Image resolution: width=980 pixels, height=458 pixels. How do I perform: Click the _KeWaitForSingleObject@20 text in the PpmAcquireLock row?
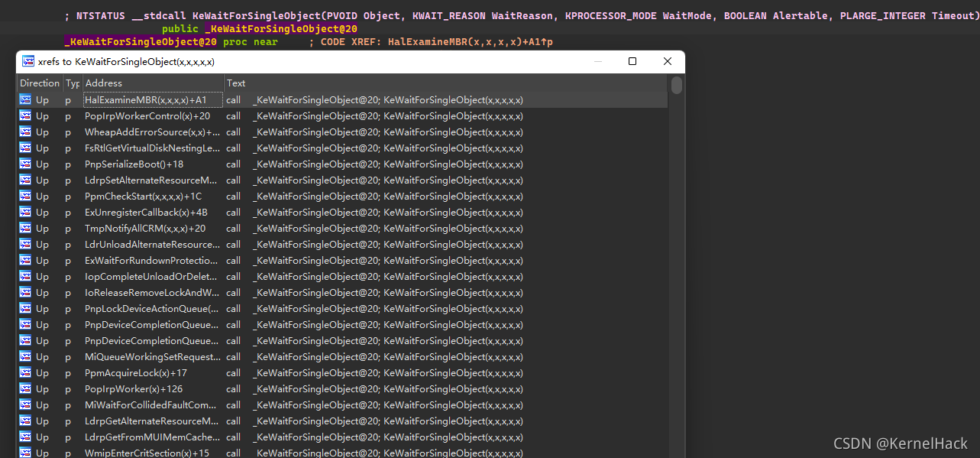pos(317,372)
